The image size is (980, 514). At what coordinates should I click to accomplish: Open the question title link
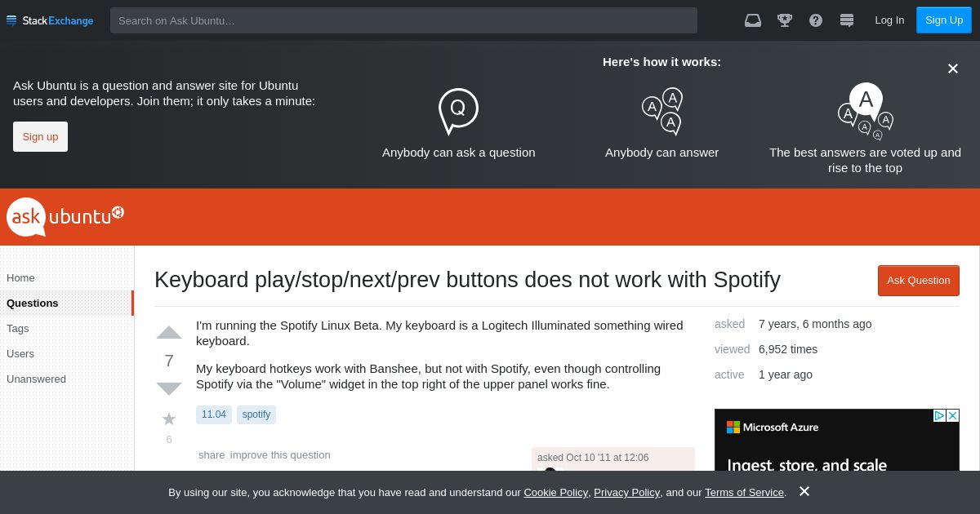[467, 280]
